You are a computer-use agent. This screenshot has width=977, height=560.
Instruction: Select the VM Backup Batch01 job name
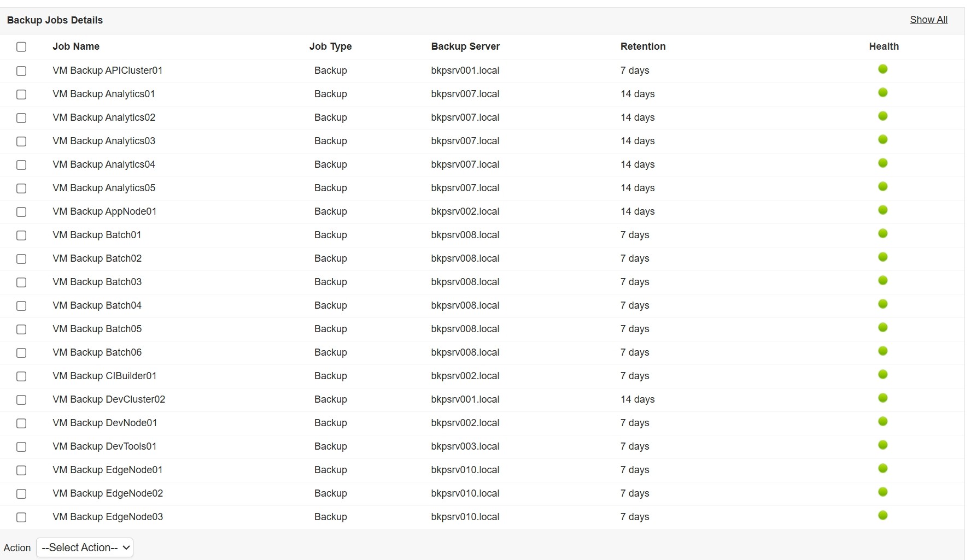coord(96,235)
